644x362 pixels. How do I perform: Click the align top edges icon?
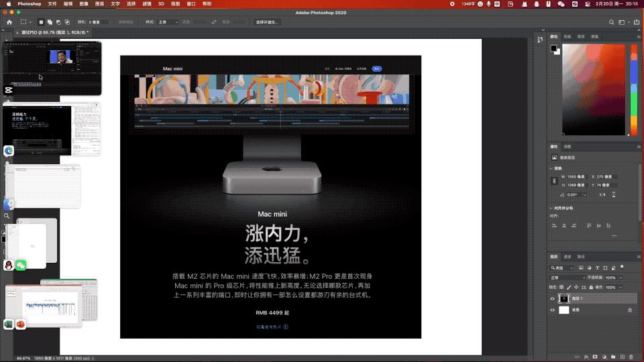click(x=589, y=225)
